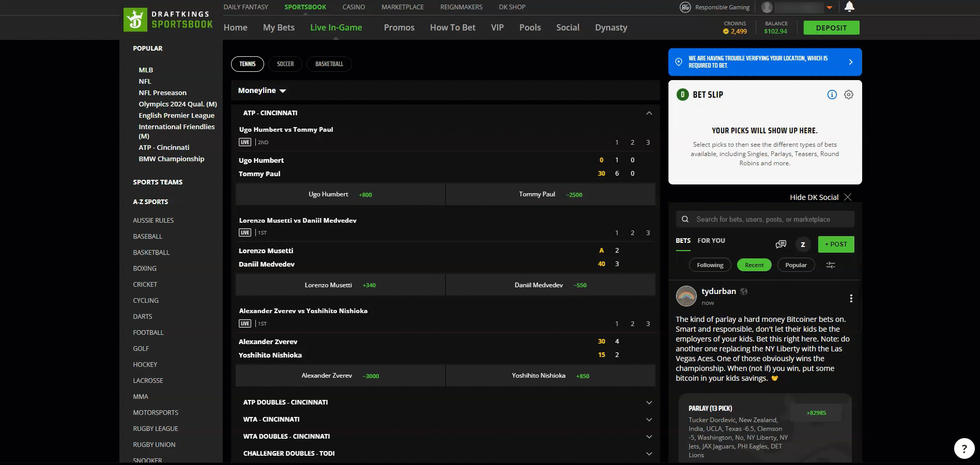Open Live In-Game navigation tab
Viewport: 980px width, 465px height.
pos(336,27)
